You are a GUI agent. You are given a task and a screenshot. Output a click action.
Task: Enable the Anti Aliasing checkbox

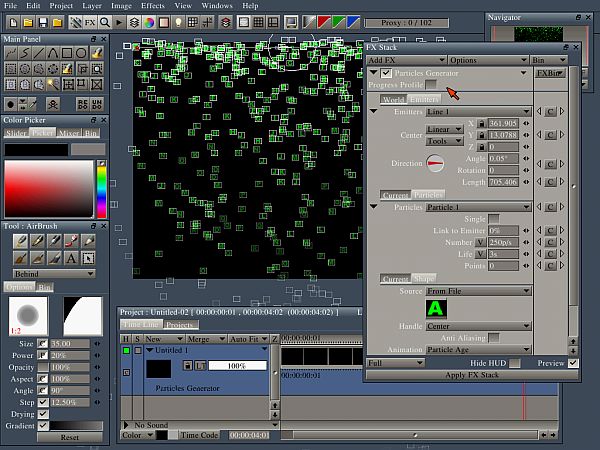(494, 338)
